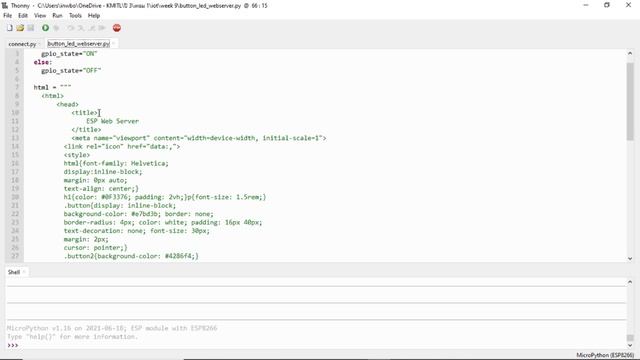Click 'background-color: #e7bd3b' code line
640x360 pixels.
tap(138, 214)
